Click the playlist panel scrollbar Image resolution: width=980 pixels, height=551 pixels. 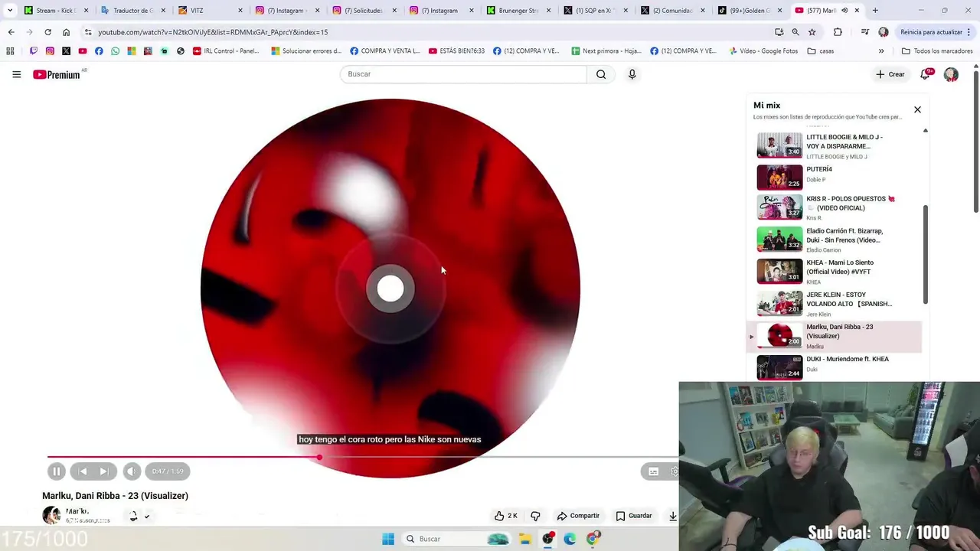(x=925, y=254)
